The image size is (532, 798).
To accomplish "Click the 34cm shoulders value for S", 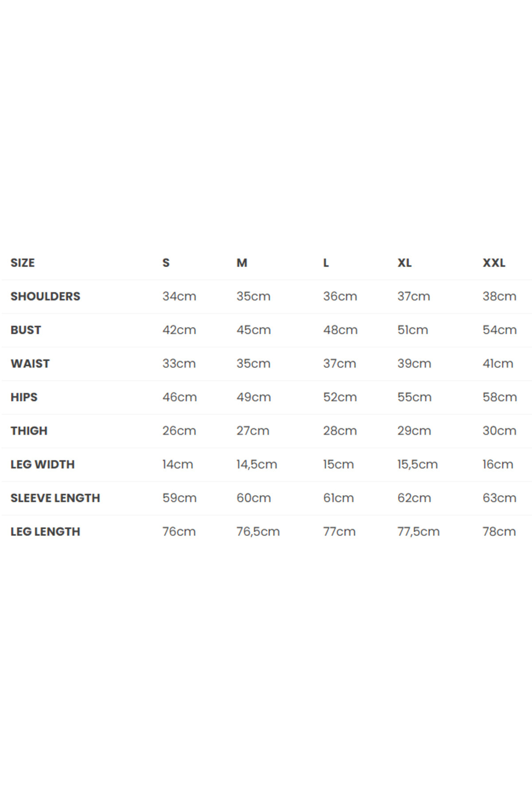I will 179,296.
